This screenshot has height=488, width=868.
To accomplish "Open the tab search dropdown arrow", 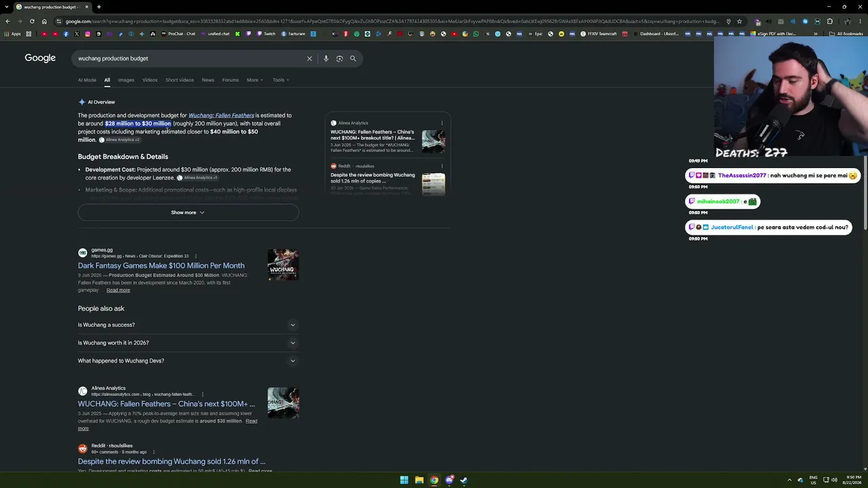I will 7,7.
